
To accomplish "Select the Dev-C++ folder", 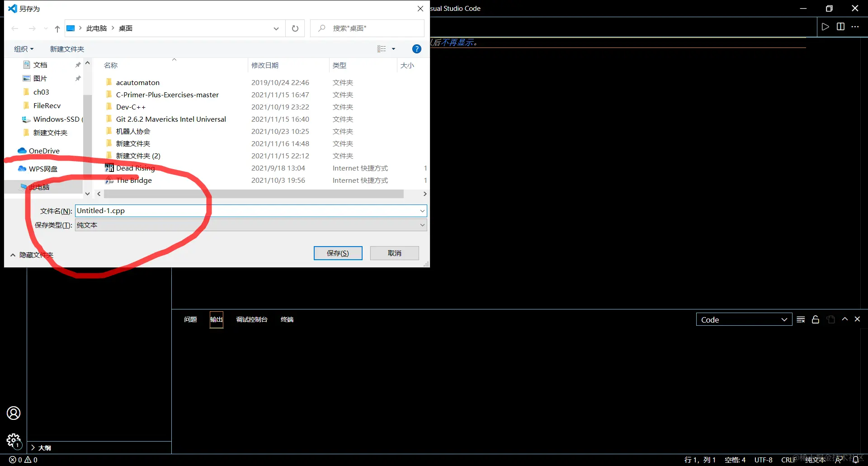I will [x=131, y=107].
